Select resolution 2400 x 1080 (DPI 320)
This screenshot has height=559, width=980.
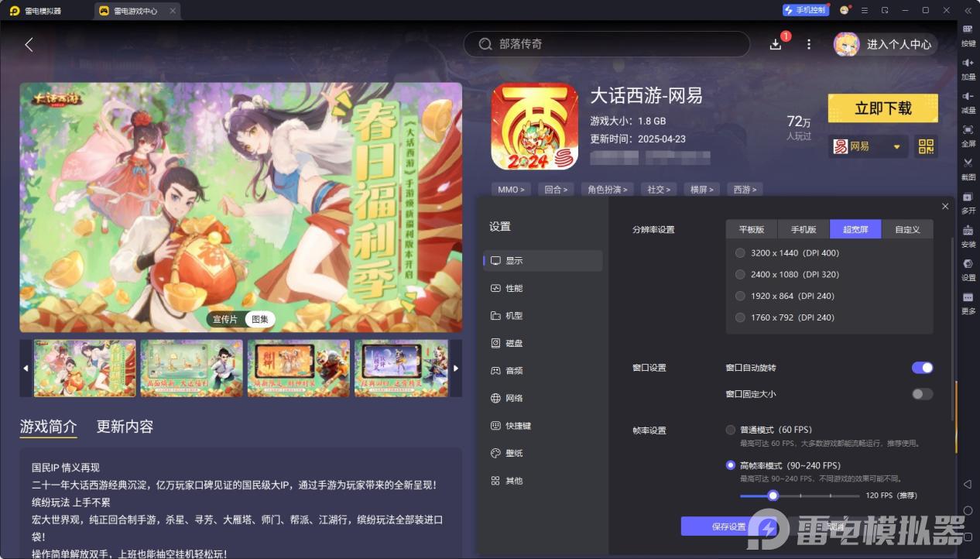coord(787,274)
